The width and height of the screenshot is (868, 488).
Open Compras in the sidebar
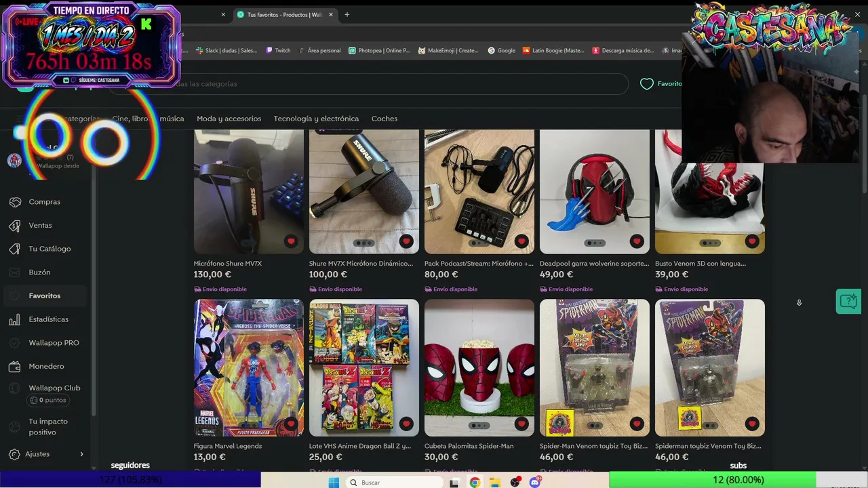44,202
